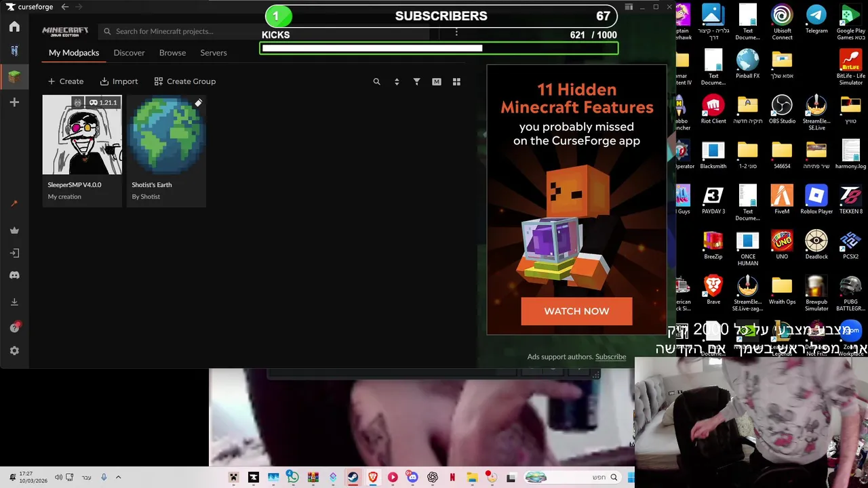Open WhatsApp in the taskbar

pos(292,477)
